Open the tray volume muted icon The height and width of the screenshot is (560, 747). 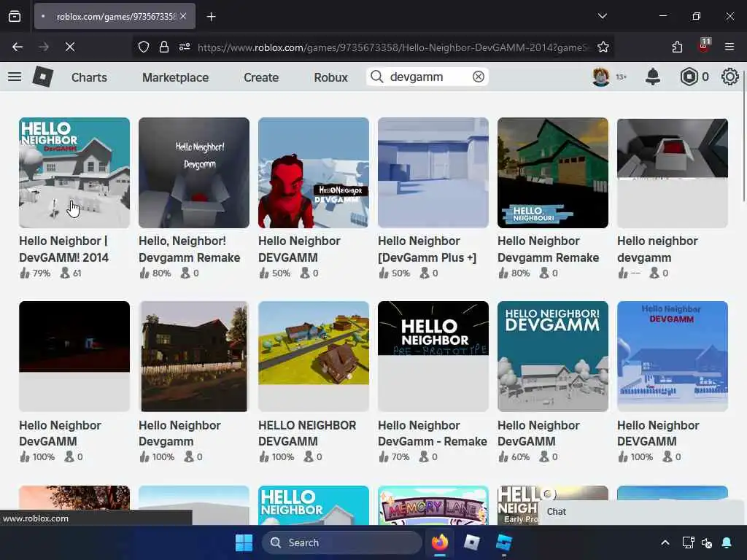pos(707,542)
